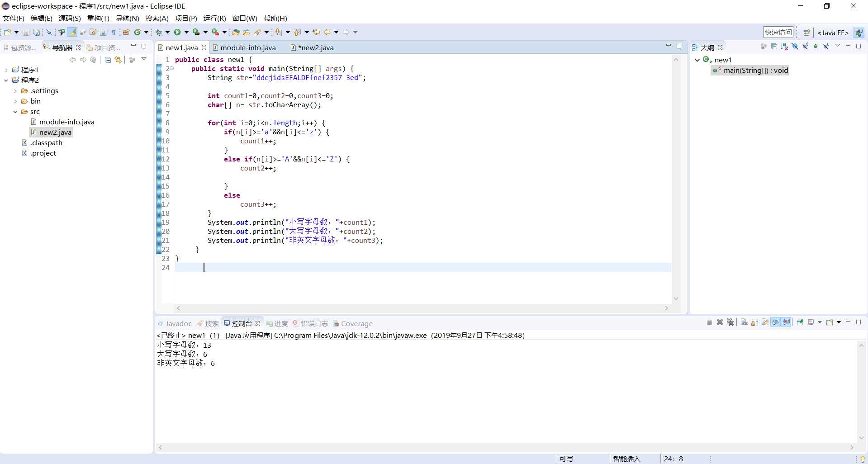Open Outline view menu triangle

838,45
